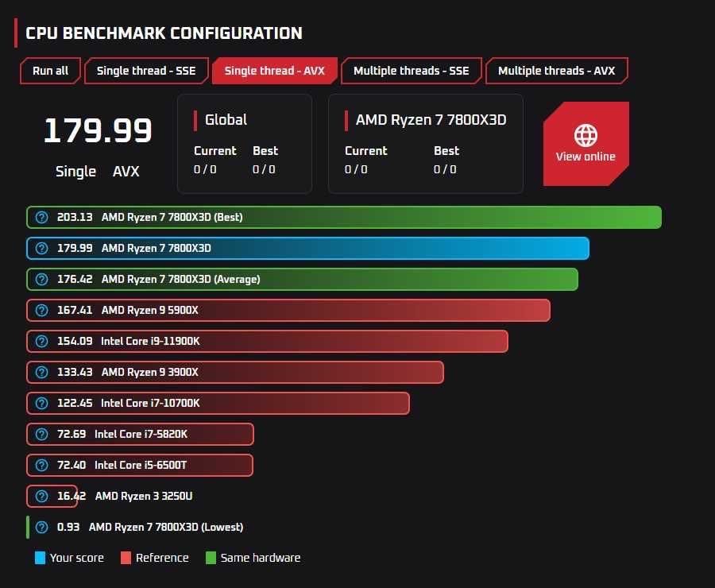715x588 pixels.
Task: Open help icon for AMD Ryzen 3 3250U
Action: coord(41,497)
